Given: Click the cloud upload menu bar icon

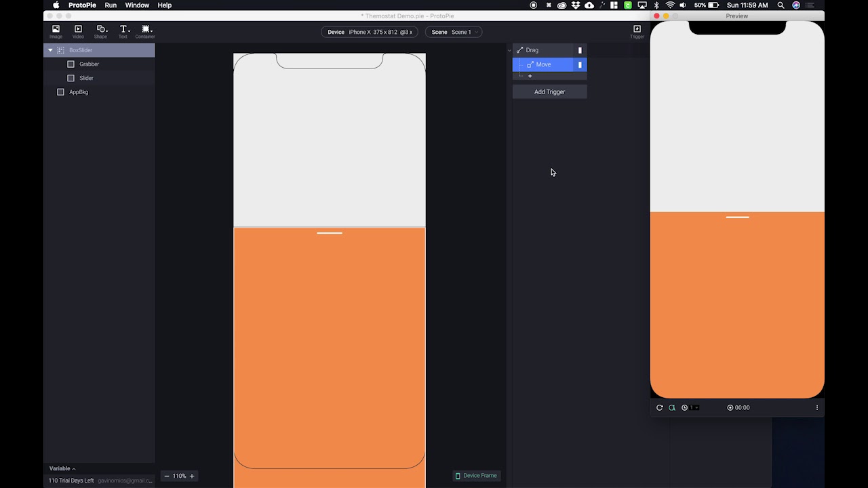Looking at the screenshot, I should coord(589,5).
